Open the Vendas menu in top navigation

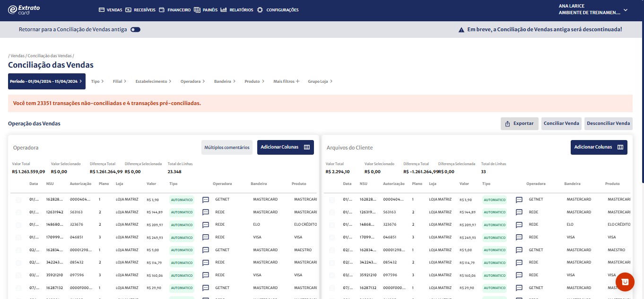[x=110, y=10]
